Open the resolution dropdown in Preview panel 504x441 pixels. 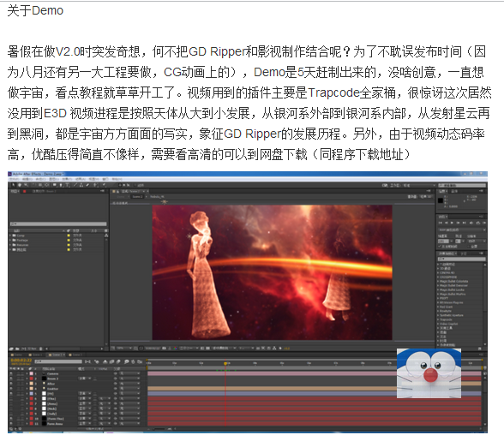point(477,241)
